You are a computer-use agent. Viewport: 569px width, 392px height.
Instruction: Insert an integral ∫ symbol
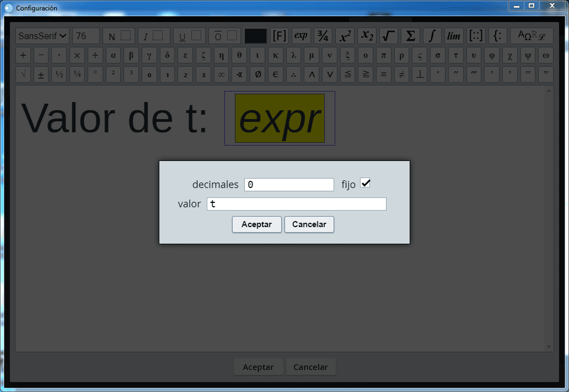pyautogui.click(x=432, y=36)
